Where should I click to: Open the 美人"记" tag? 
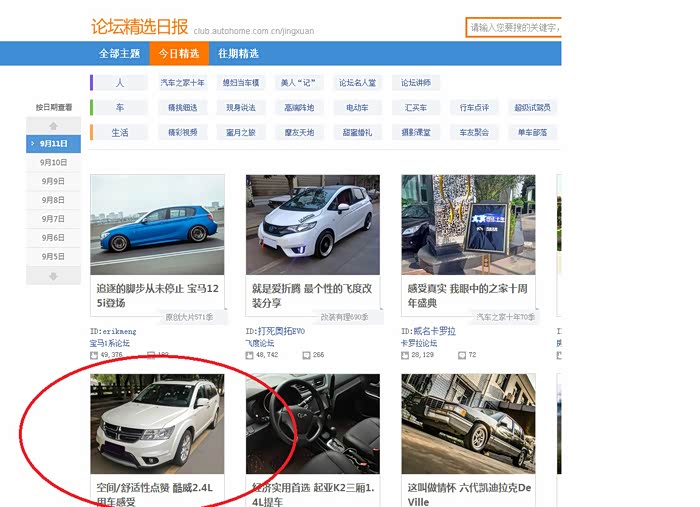coord(298,83)
